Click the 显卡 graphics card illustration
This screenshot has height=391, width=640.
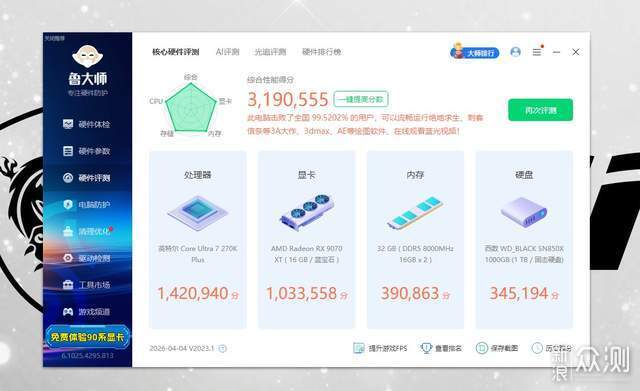point(307,212)
